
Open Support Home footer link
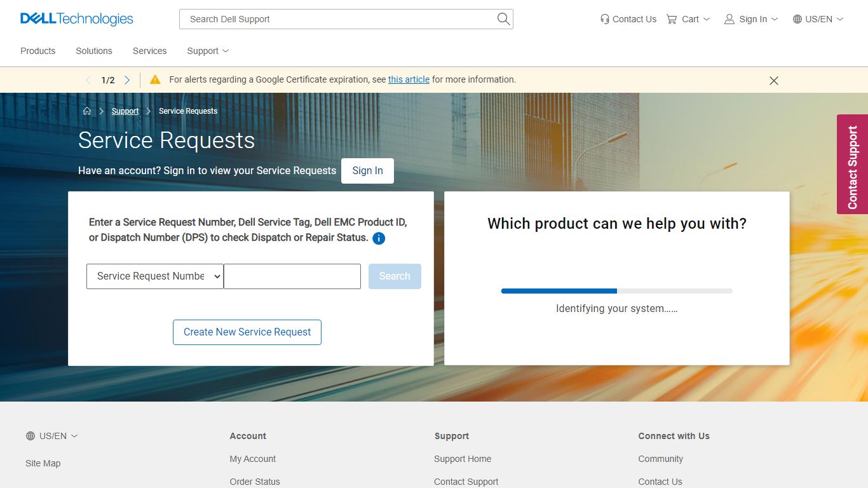463,459
